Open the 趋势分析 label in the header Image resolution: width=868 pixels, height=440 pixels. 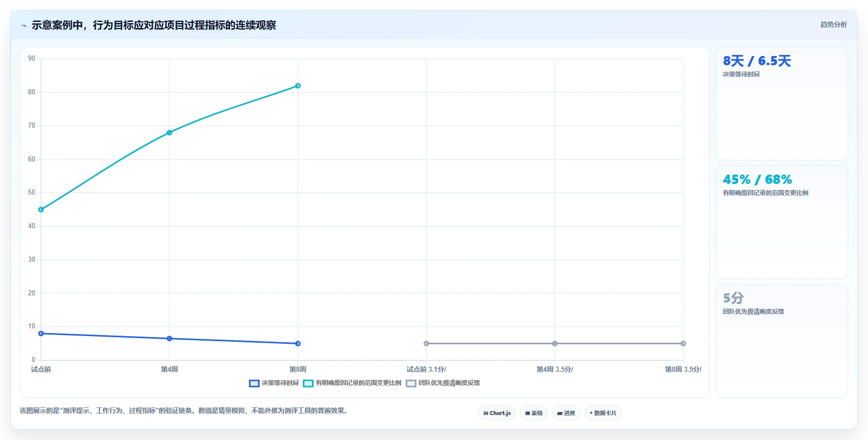[833, 24]
